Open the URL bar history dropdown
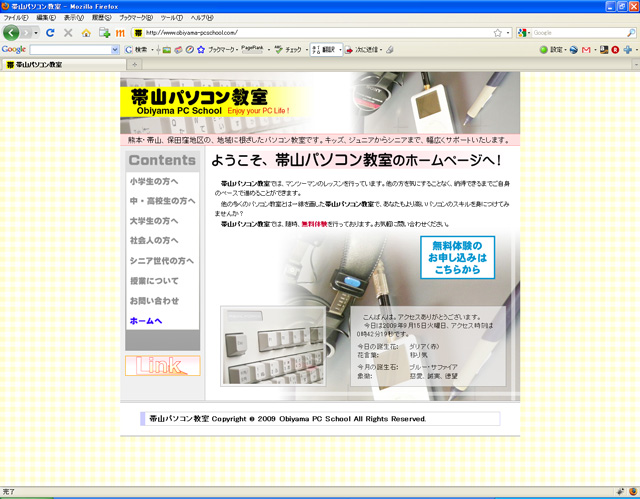 click(x=507, y=33)
